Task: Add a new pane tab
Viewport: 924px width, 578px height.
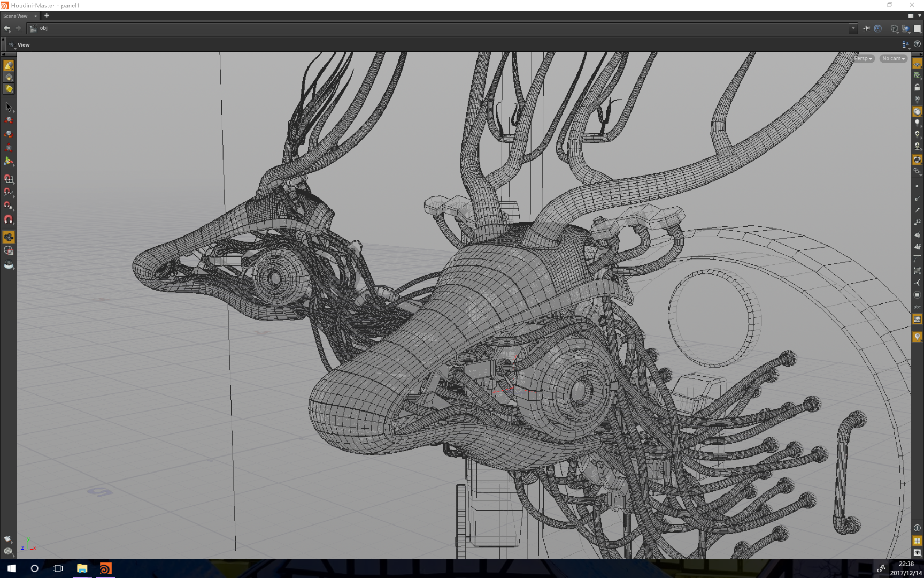Action: coord(47,16)
